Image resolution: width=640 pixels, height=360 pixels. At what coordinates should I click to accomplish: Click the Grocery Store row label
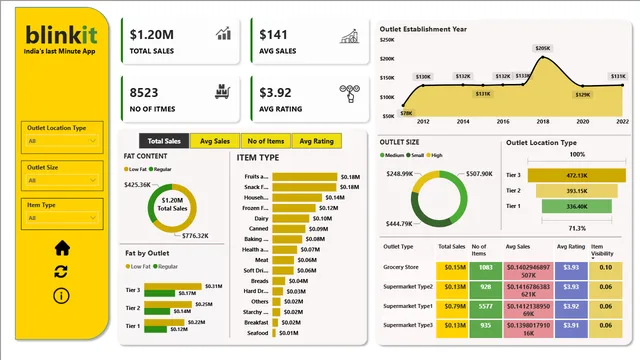coord(401,267)
